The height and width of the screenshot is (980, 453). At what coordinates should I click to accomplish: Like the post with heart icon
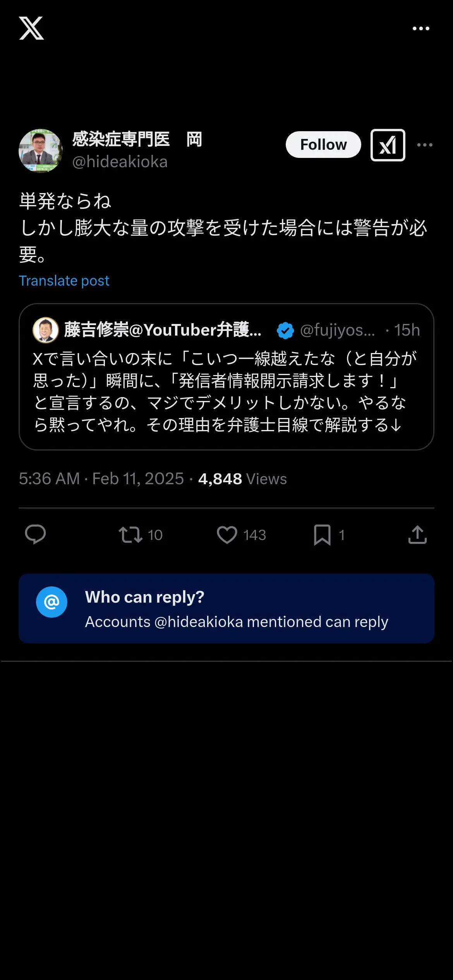pyautogui.click(x=227, y=535)
